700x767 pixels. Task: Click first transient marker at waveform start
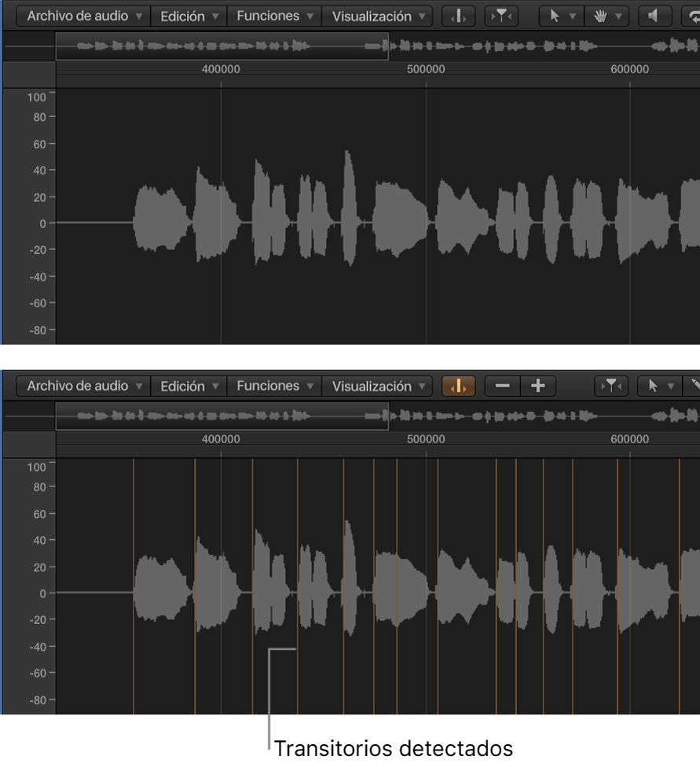pos(133,586)
